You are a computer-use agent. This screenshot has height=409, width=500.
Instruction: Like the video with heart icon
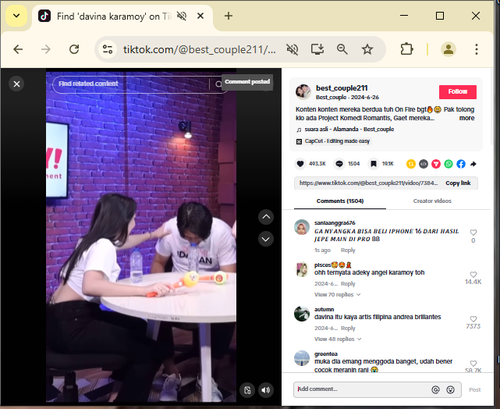coord(300,164)
